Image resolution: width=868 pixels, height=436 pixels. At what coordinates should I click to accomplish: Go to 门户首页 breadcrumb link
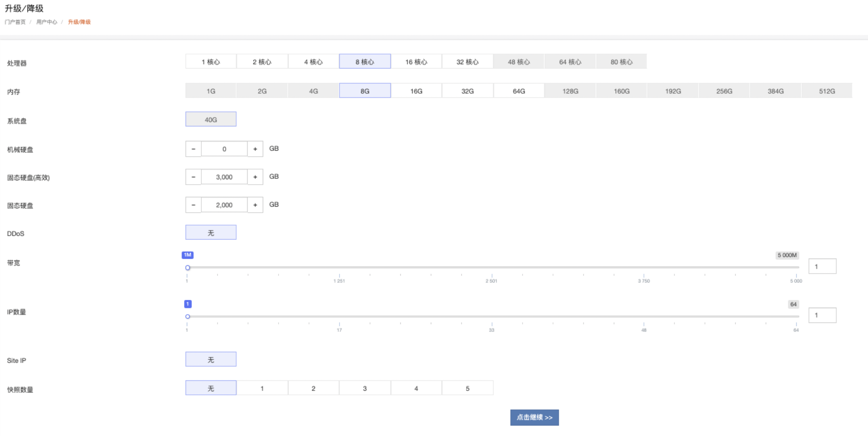[15, 22]
